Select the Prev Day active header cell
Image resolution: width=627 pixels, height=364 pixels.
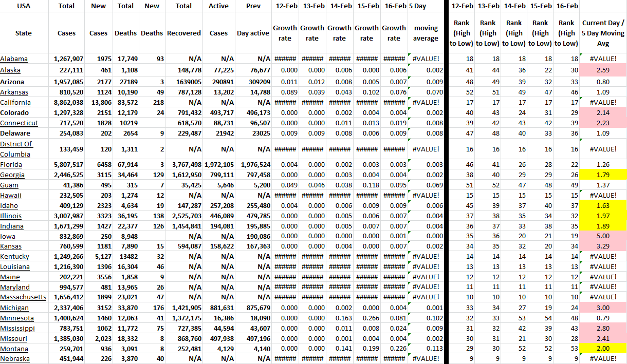pos(253,33)
